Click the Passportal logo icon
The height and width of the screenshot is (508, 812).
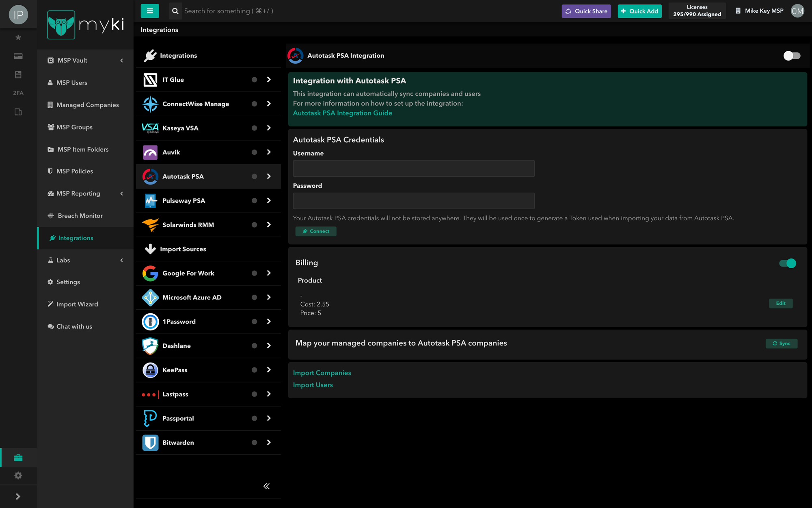pos(150,418)
